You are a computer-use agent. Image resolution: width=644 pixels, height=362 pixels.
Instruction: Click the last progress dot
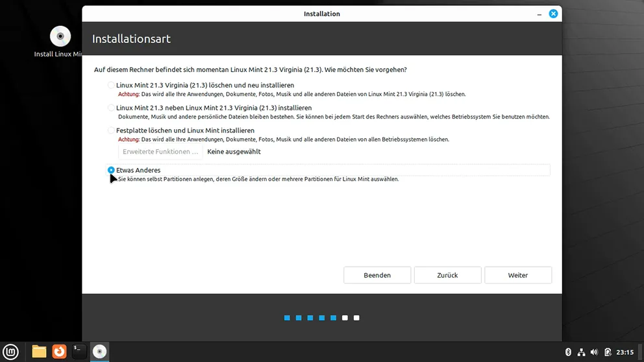click(356, 318)
